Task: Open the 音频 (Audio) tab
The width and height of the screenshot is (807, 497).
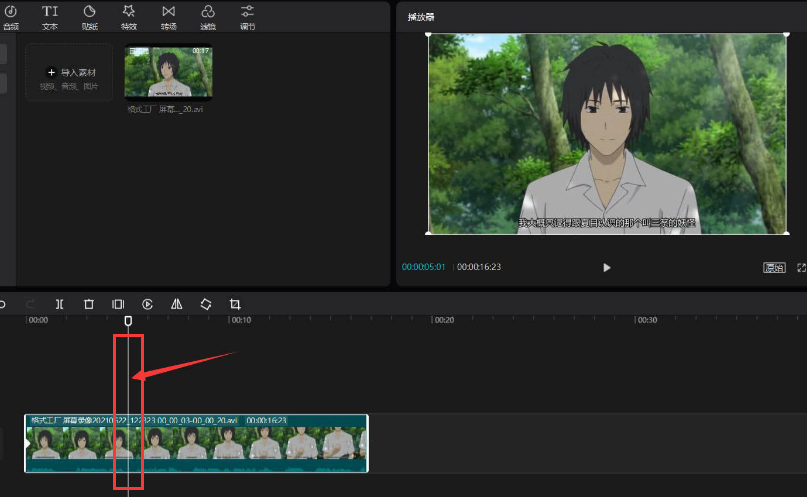Action: pyautogui.click(x=11, y=16)
